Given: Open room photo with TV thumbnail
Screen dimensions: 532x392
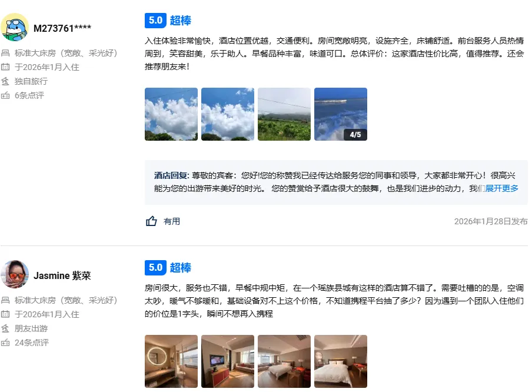Looking at the screenshot, I should 228,361.
